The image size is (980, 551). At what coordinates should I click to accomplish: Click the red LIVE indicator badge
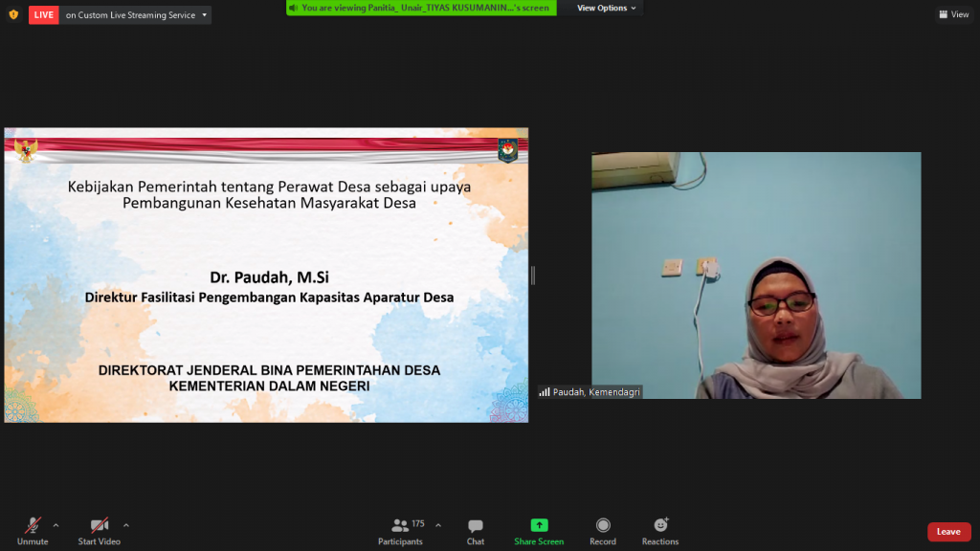coord(44,15)
